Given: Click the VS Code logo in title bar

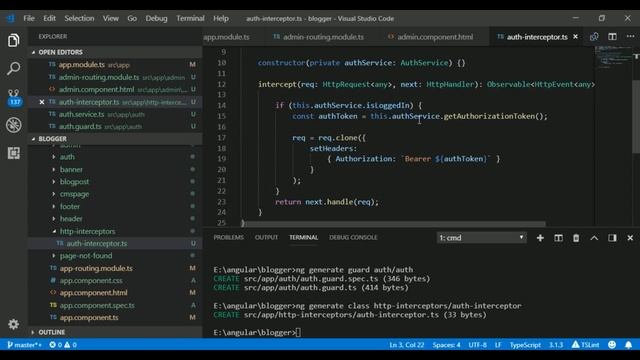Looking at the screenshot, I should tap(11, 18).
